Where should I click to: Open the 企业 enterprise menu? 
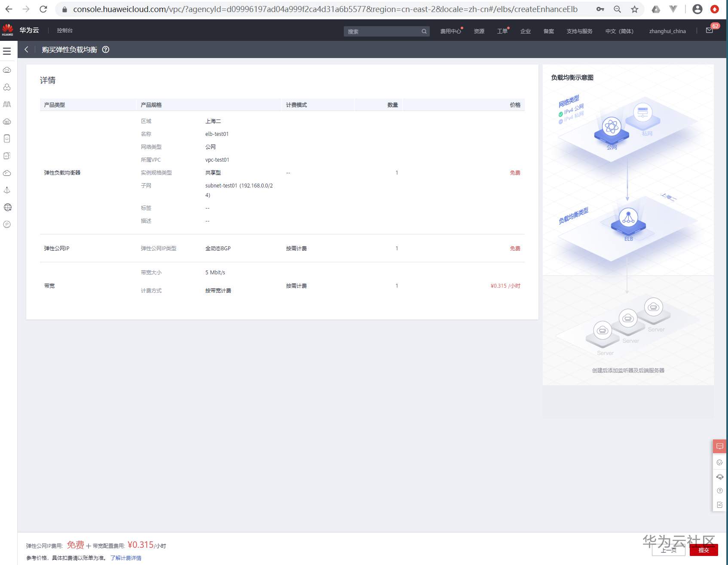click(x=526, y=31)
